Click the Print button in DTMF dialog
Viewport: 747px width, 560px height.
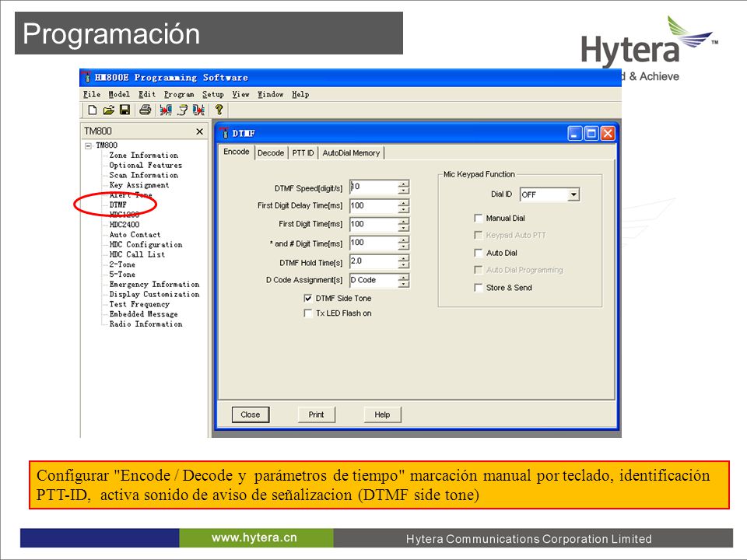[x=317, y=415]
